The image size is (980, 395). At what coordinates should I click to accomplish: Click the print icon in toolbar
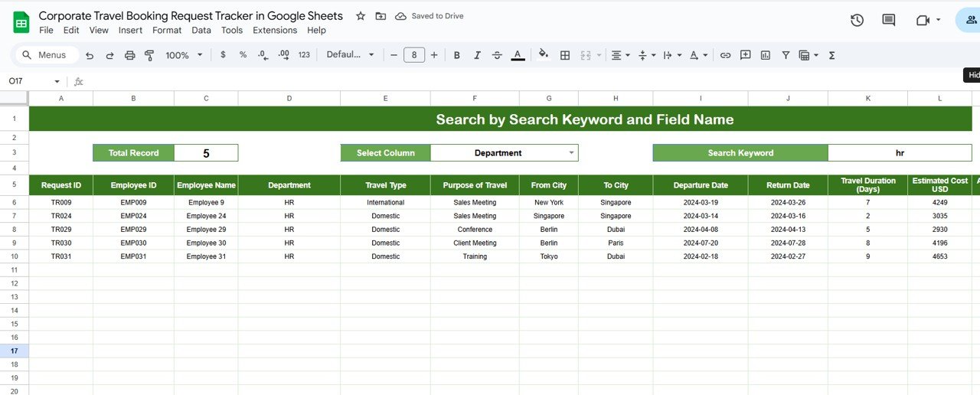pyautogui.click(x=129, y=55)
